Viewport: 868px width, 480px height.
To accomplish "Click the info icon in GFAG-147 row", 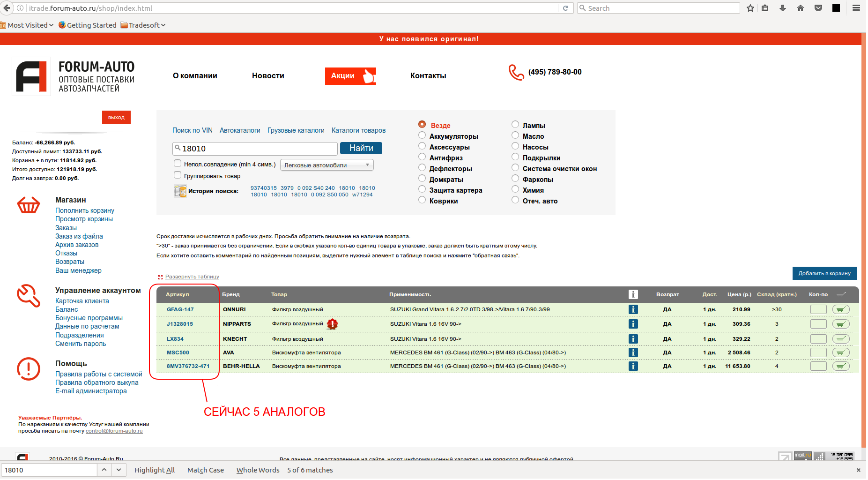I will pos(633,309).
